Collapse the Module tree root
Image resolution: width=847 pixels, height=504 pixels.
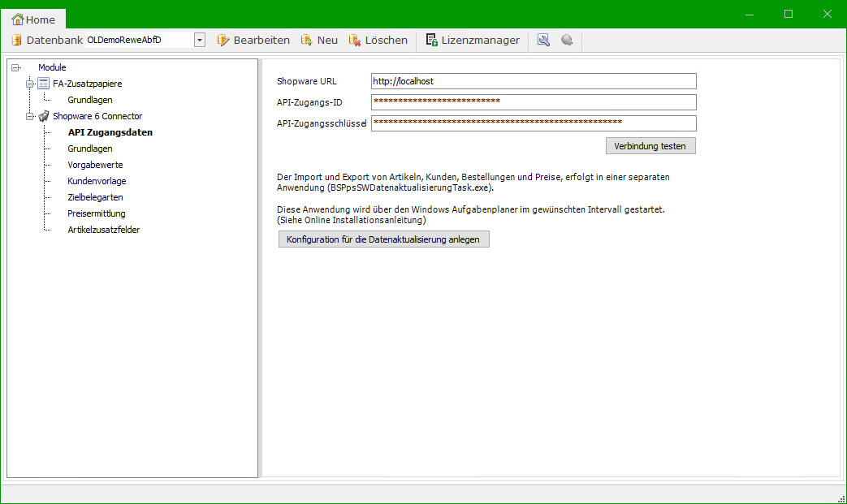15,67
